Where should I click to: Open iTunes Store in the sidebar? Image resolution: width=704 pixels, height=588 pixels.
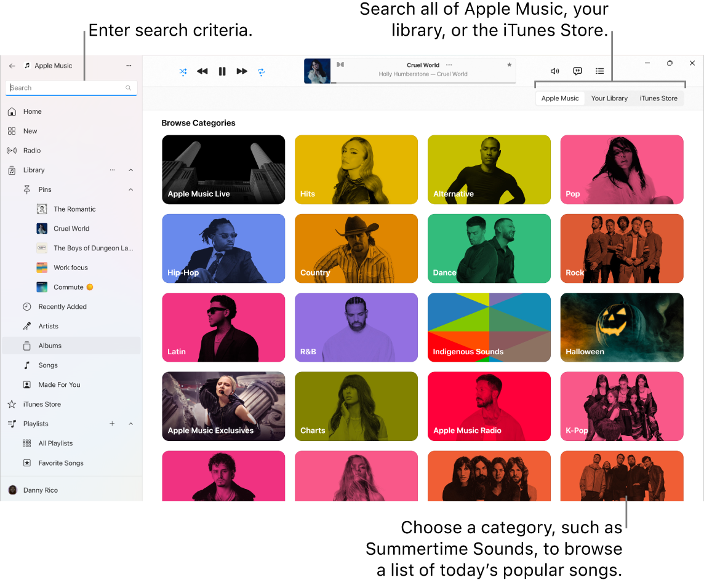(x=71, y=405)
